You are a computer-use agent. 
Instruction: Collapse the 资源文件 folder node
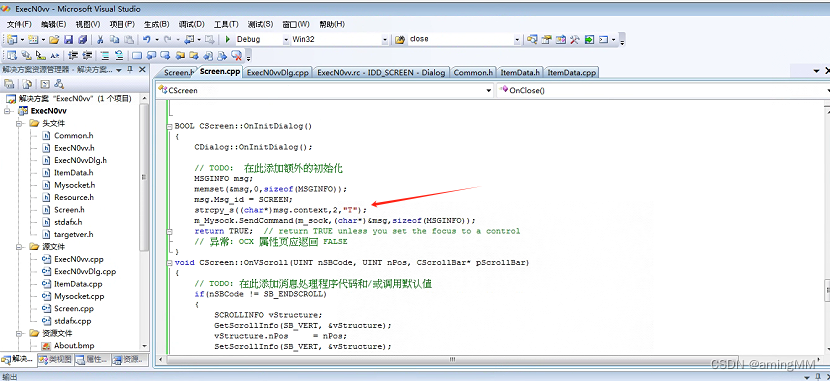point(20,333)
